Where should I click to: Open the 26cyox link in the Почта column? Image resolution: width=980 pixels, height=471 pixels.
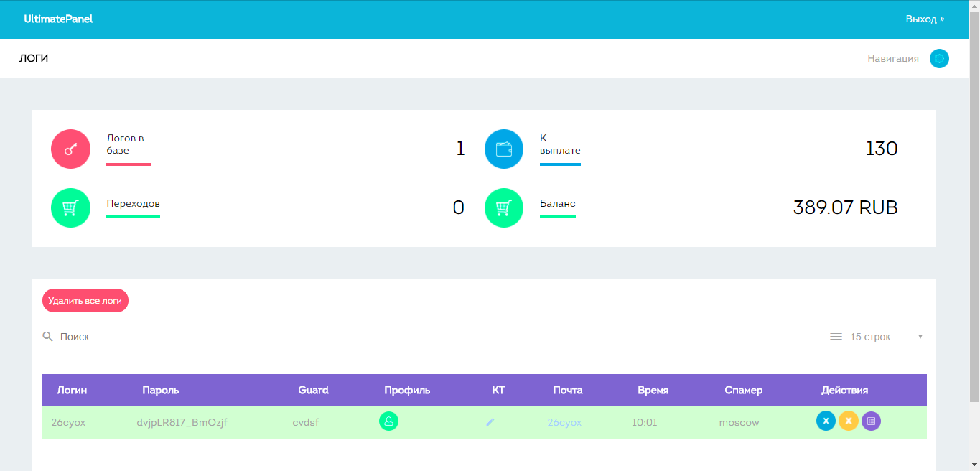pyautogui.click(x=564, y=422)
